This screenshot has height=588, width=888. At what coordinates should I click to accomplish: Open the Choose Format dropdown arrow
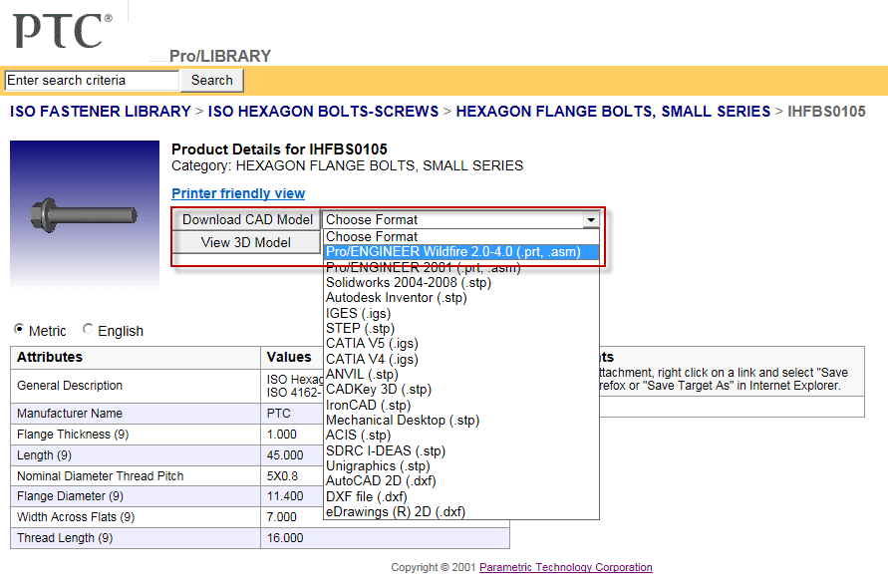point(591,219)
